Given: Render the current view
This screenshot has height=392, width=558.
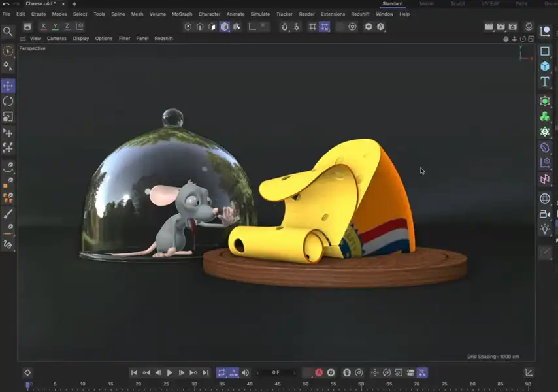Looking at the screenshot, I should (489, 27).
